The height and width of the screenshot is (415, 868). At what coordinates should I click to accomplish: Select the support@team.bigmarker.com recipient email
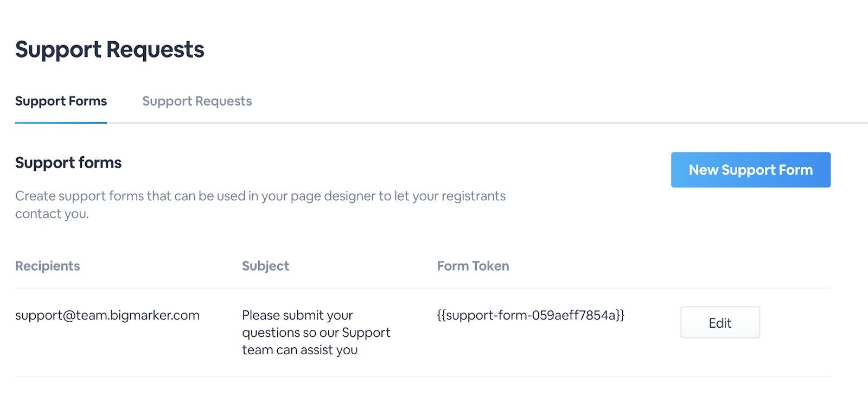[x=107, y=316]
